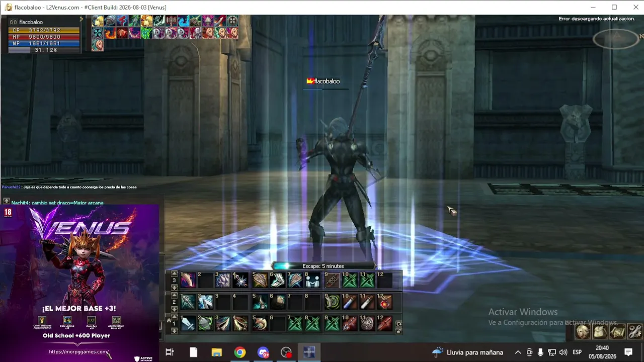644x362 pixels.
Task: Switch bar 3 to next page
Action: (175, 287)
